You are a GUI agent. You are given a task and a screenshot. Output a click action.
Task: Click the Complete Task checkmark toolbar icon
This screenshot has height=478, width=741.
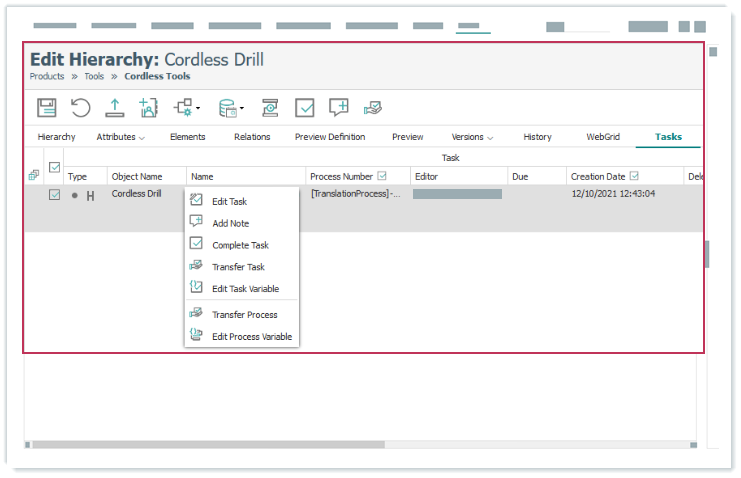pos(305,107)
